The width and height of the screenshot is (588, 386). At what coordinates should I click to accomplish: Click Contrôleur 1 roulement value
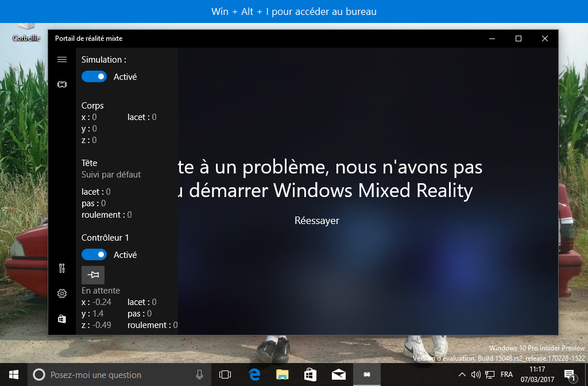175,325
